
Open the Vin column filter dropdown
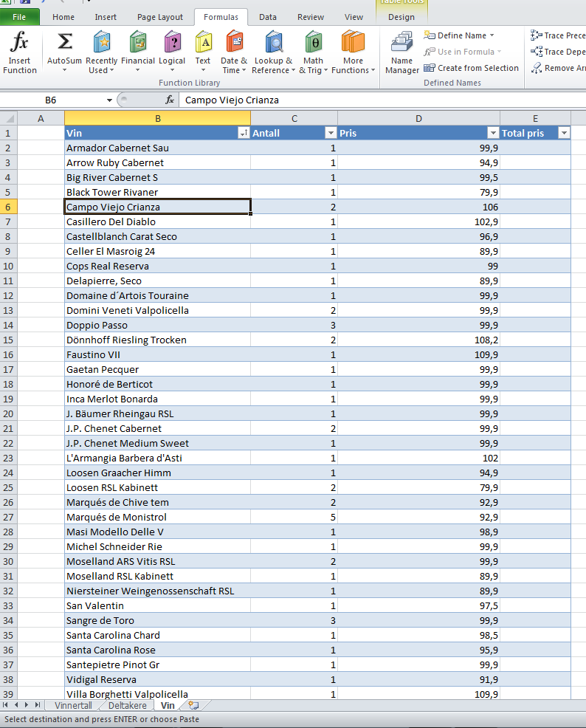[244, 133]
